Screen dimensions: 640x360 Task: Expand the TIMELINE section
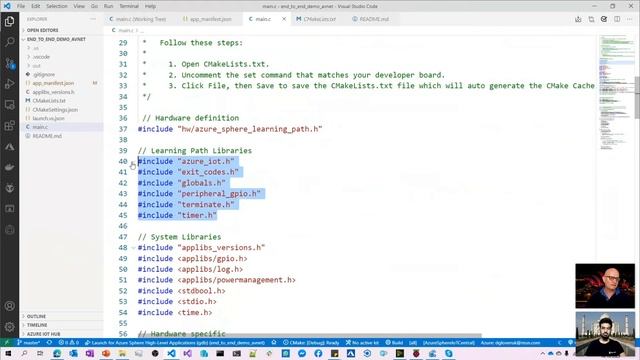pyautogui.click(x=37, y=325)
